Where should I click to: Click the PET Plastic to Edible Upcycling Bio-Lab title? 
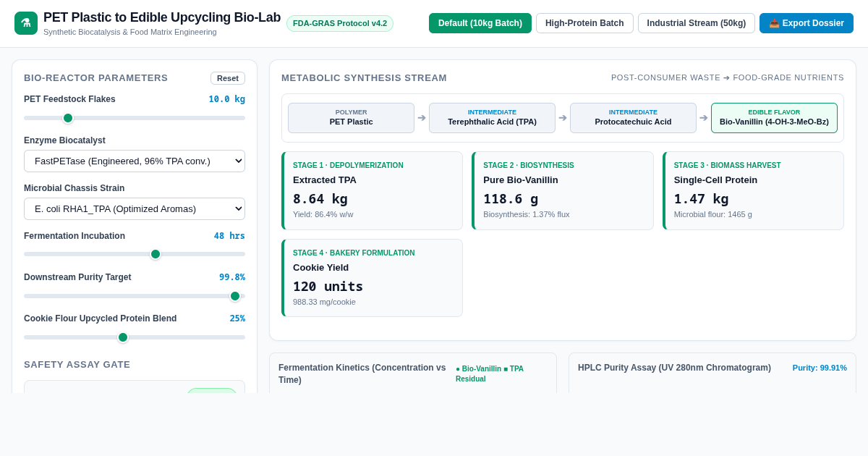coord(162,17)
